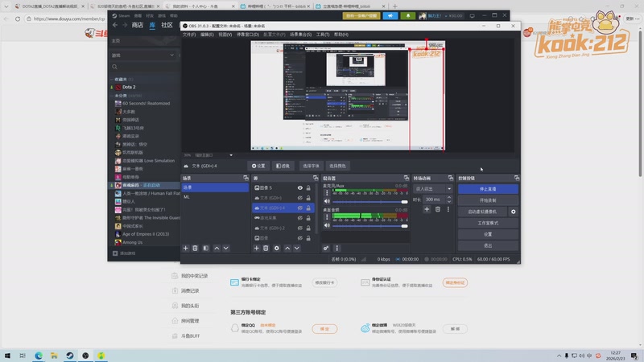Open the preview scaling dropdown arrow
Screen dimensions: 644x362
(x=231, y=155)
